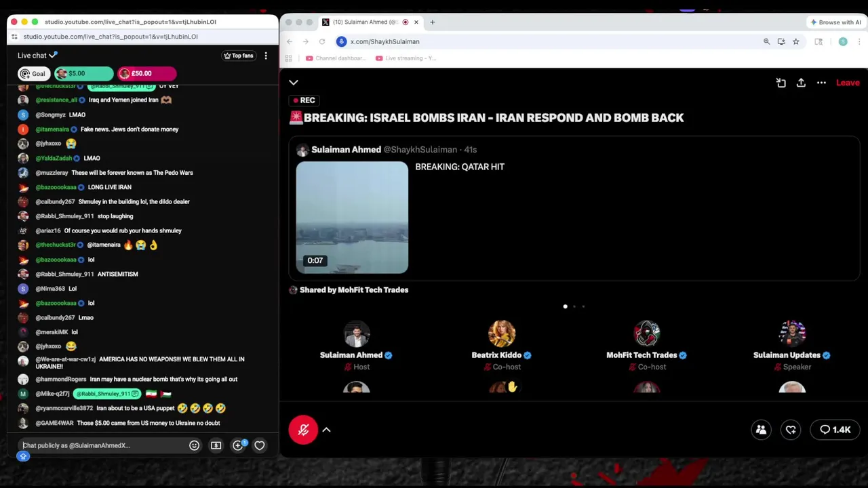Close the X browser tab
868x488 pixels.
coord(416,22)
